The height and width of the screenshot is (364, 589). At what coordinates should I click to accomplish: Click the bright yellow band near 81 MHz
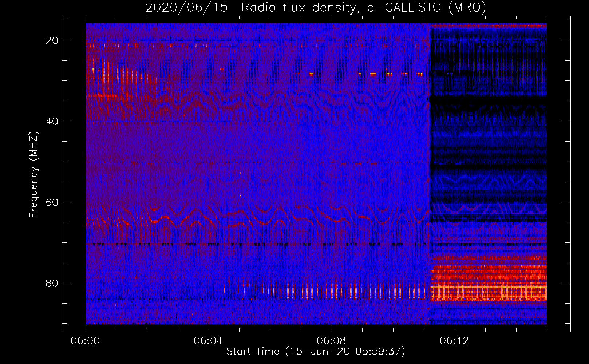tap(488, 287)
